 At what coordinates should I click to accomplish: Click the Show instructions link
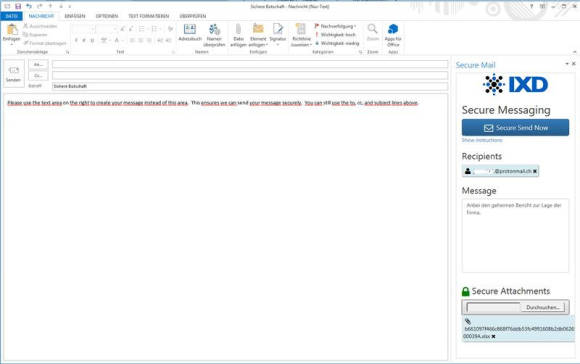point(482,140)
